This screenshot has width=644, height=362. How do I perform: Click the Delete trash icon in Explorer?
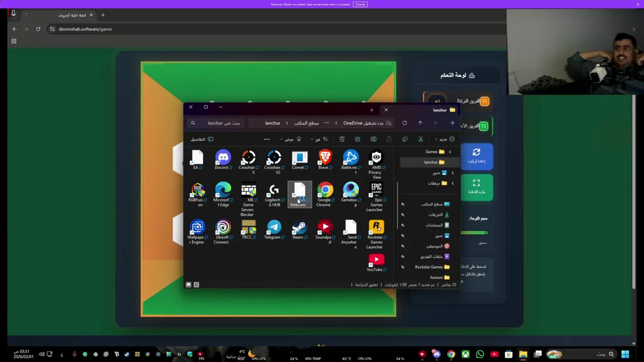point(342,139)
